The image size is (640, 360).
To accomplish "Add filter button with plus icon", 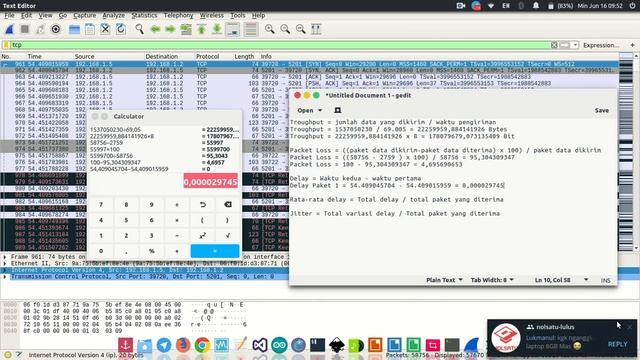I will click(x=632, y=45).
